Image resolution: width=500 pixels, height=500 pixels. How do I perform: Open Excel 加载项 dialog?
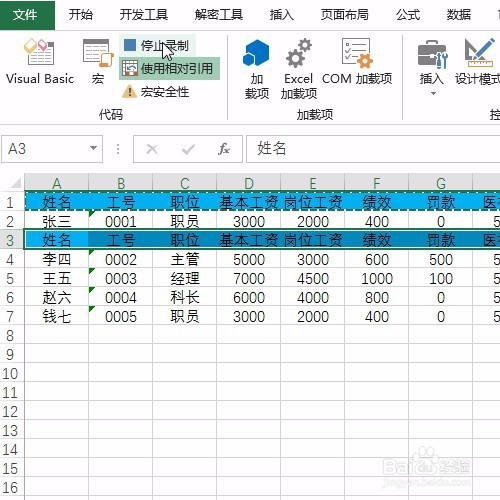[x=299, y=68]
